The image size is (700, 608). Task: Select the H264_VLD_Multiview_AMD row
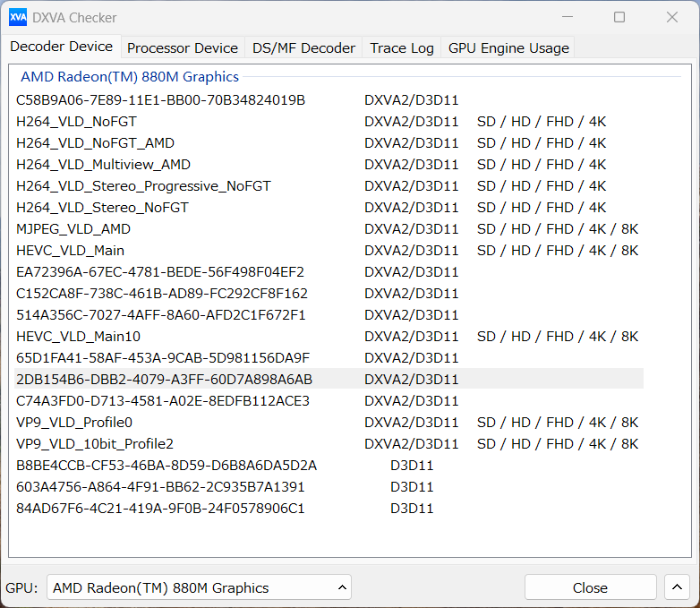pos(329,165)
